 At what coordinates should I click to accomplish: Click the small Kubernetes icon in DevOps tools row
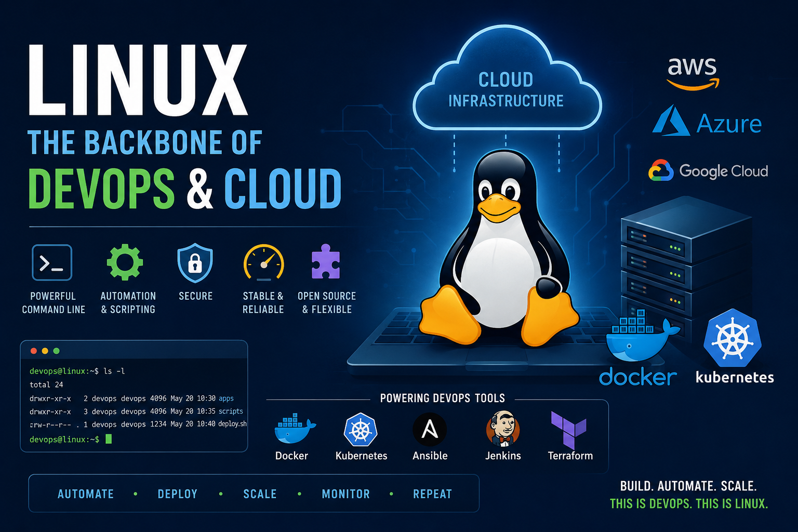click(360, 429)
